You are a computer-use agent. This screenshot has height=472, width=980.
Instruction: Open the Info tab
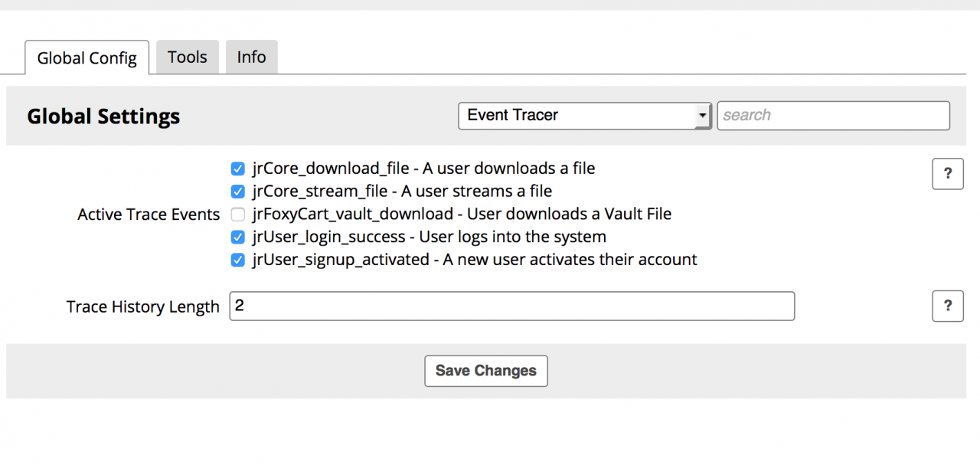(251, 57)
